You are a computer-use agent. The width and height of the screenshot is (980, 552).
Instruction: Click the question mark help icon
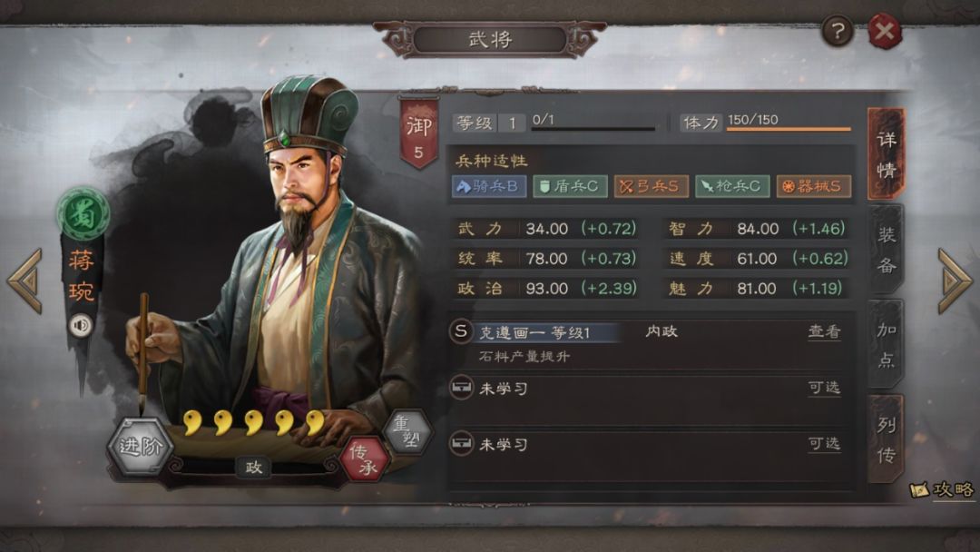click(838, 30)
